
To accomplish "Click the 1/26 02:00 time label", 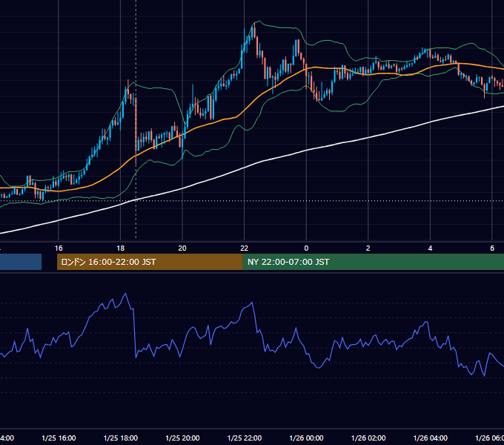I will tap(368, 438).
